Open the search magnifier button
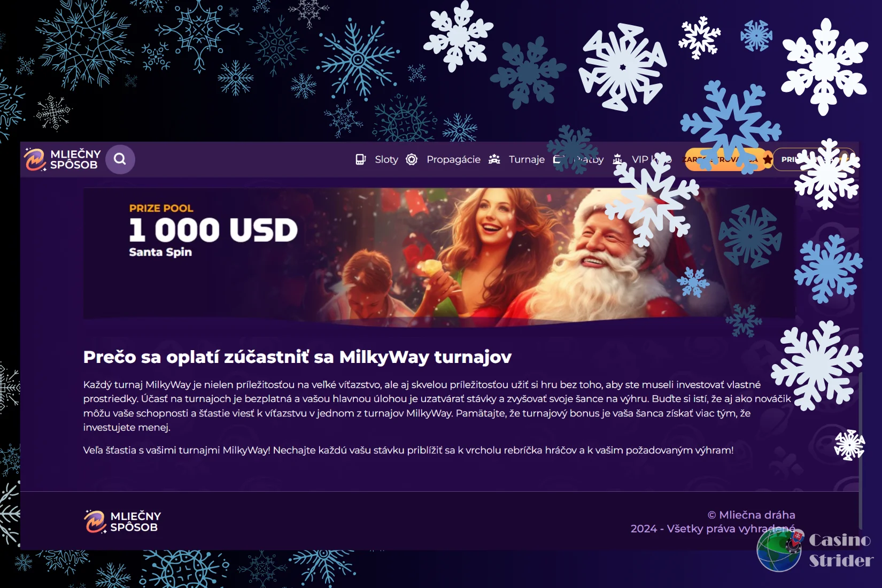The height and width of the screenshot is (588, 882). (x=120, y=159)
